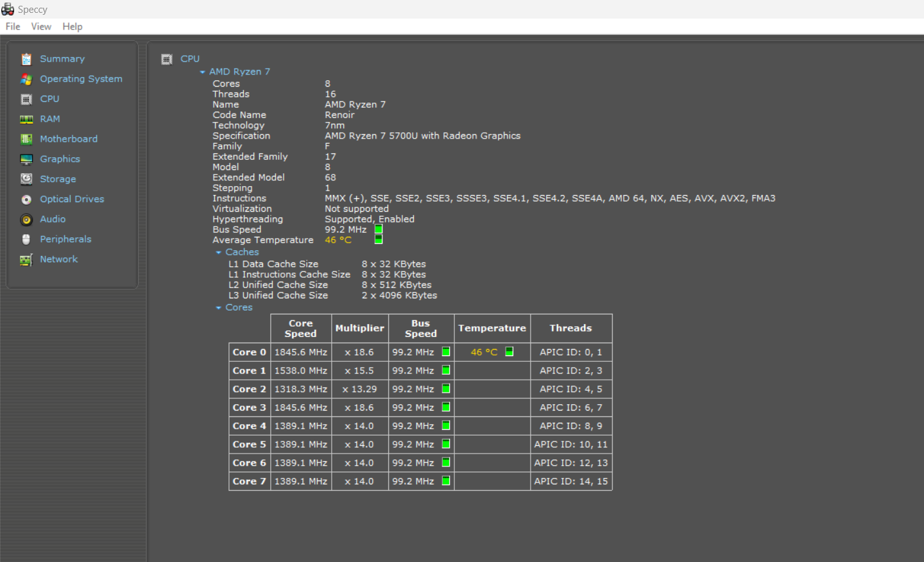This screenshot has height=562, width=924.
Task: Show the Motherboard section
Action: click(69, 139)
